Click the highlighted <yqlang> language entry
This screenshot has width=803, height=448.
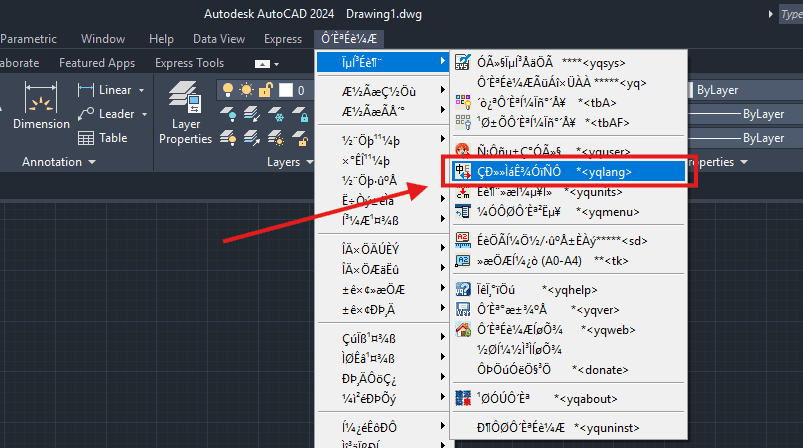tap(568, 172)
